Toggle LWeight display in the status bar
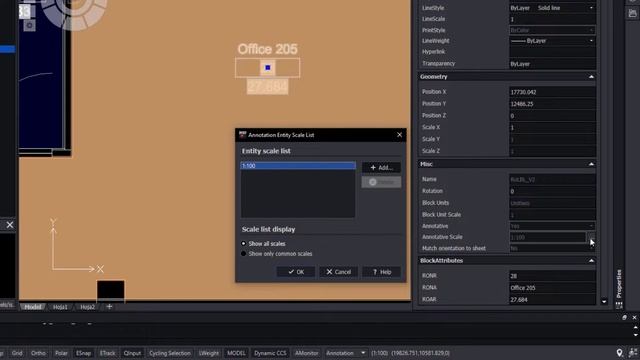This screenshot has height=360, width=640. pyautogui.click(x=209, y=353)
